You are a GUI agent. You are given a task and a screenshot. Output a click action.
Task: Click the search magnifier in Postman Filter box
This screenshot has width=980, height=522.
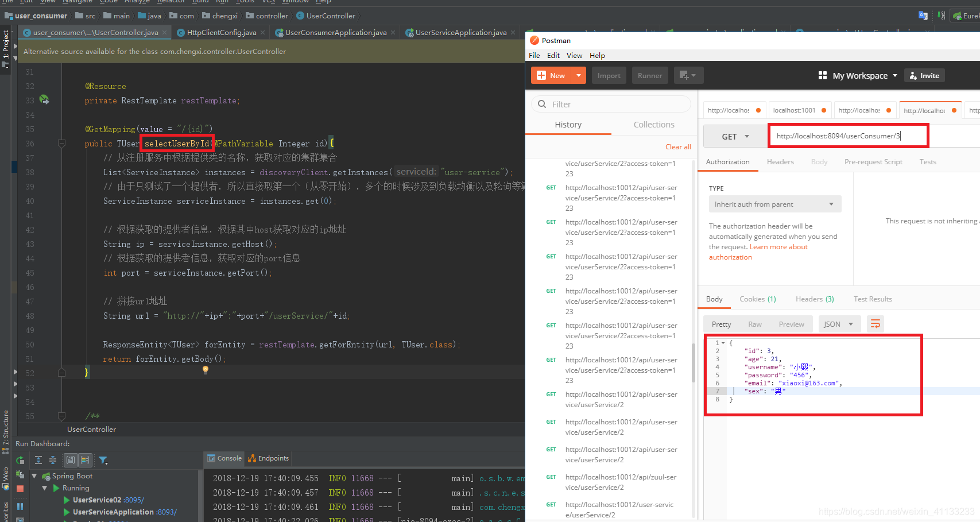[x=542, y=104]
